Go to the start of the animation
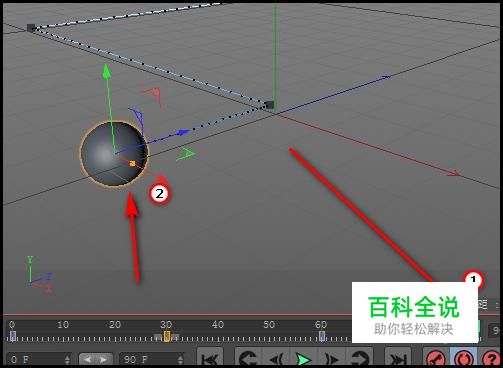The width and height of the screenshot is (503, 368). [x=210, y=359]
